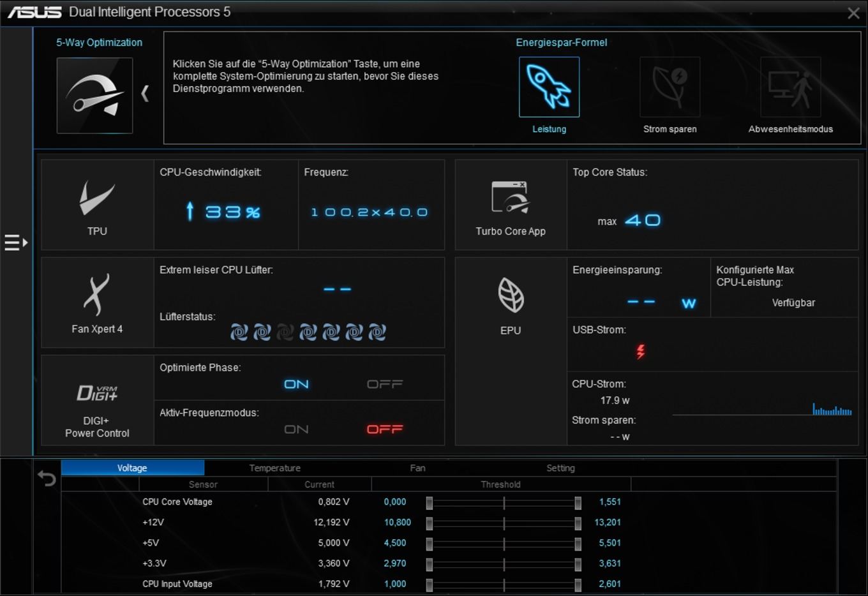The height and width of the screenshot is (596, 868).
Task: Click the 5-Way Optimization label
Action: [x=99, y=42]
